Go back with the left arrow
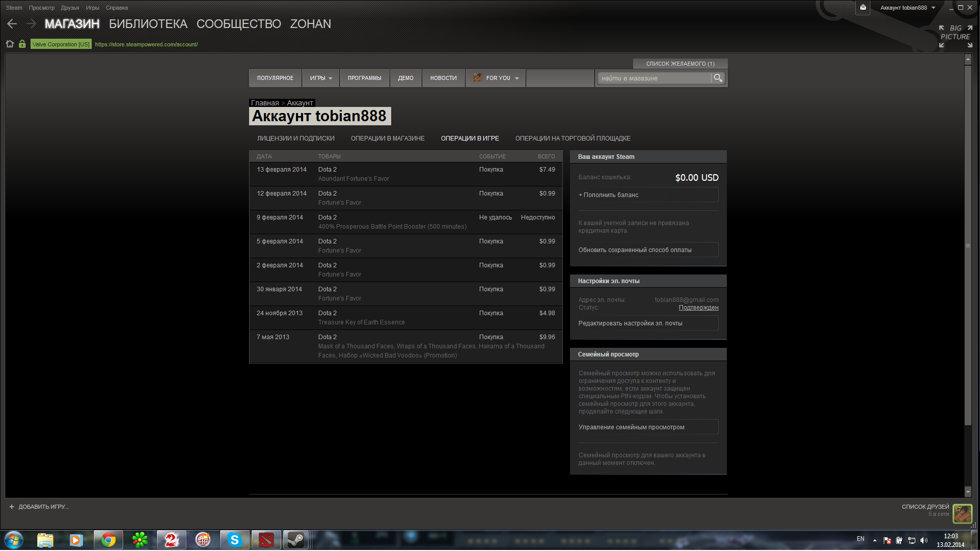This screenshot has width=980, height=551. point(12,24)
